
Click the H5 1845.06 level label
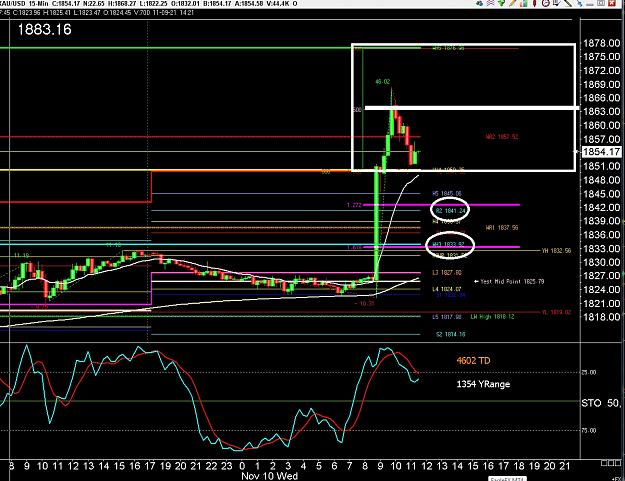click(x=447, y=194)
